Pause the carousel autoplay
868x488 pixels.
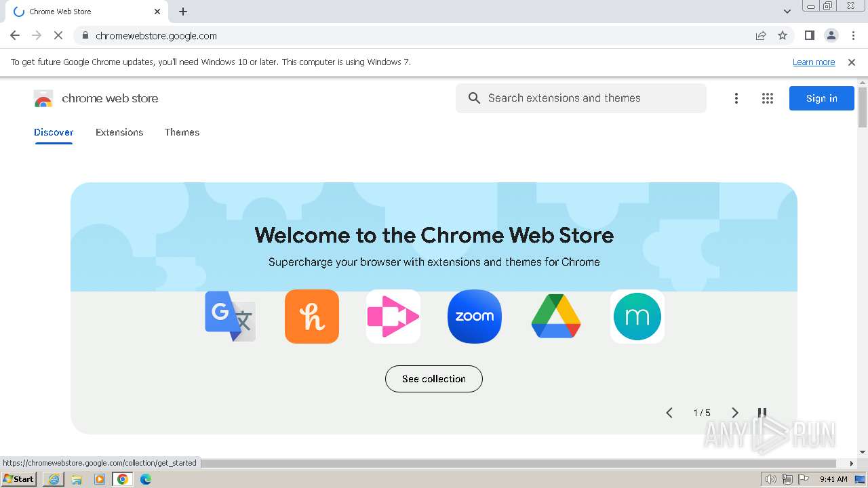pyautogui.click(x=762, y=413)
